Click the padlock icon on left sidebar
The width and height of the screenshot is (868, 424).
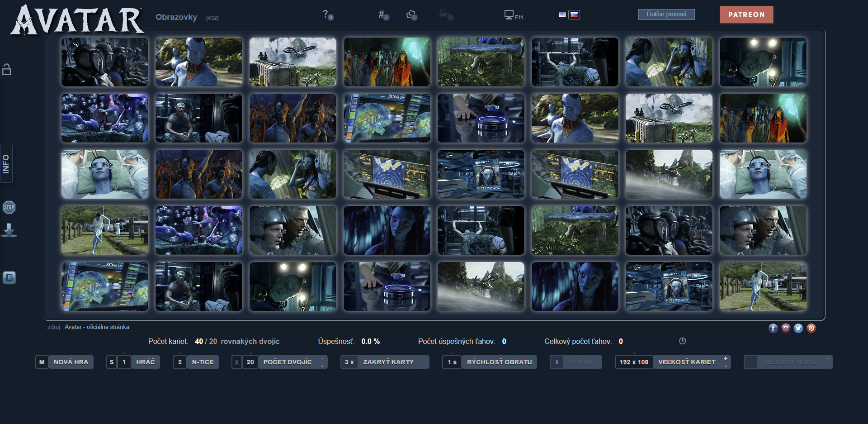coord(7,69)
